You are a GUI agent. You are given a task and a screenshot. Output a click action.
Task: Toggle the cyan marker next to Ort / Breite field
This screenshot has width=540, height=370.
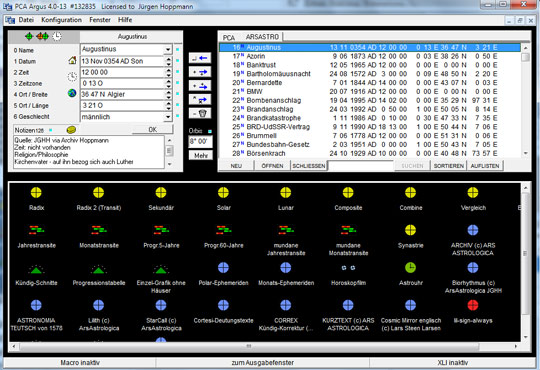tap(178, 94)
